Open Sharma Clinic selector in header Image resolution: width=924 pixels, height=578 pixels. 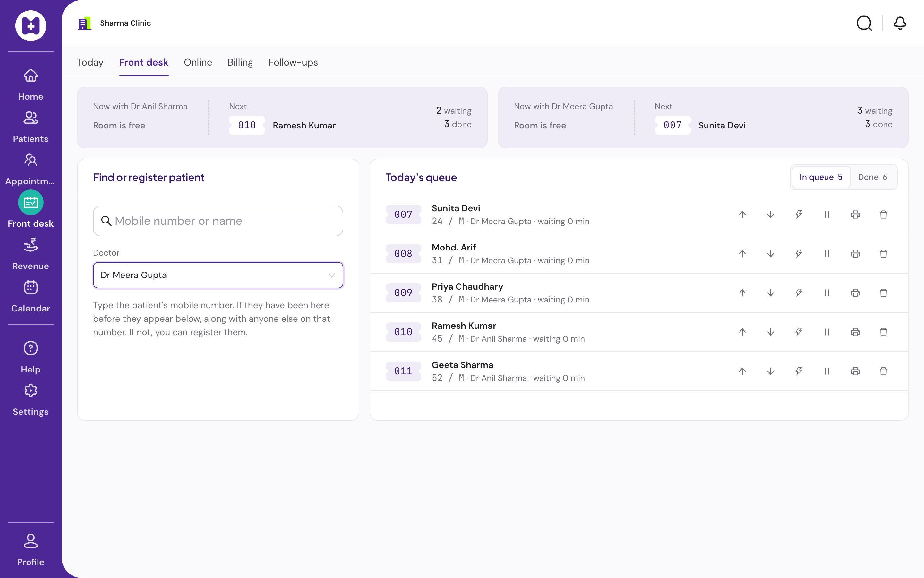(x=115, y=23)
